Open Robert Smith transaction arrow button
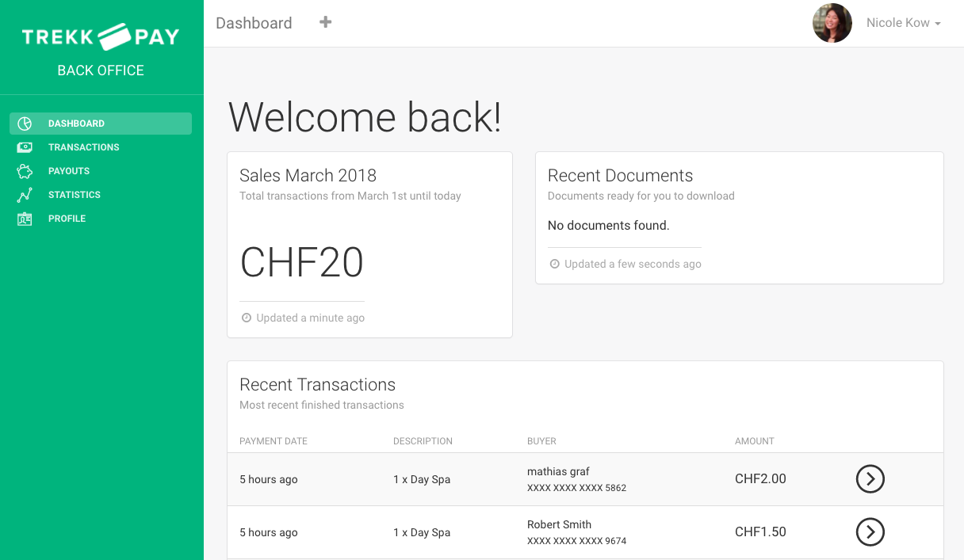This screenshot has height=560, width=964. pyautogui.click(x=870, y=531)
